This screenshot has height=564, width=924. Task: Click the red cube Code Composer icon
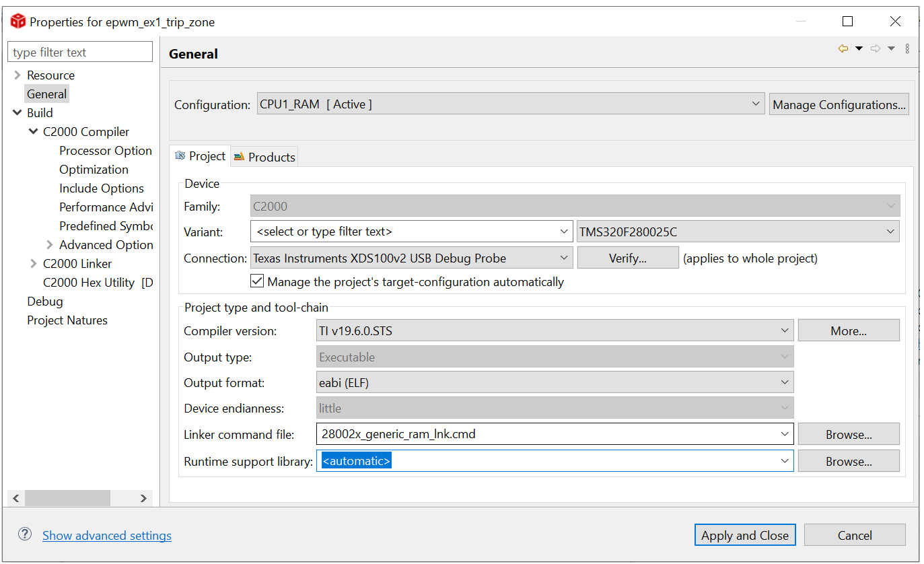[x=17, y=22]
